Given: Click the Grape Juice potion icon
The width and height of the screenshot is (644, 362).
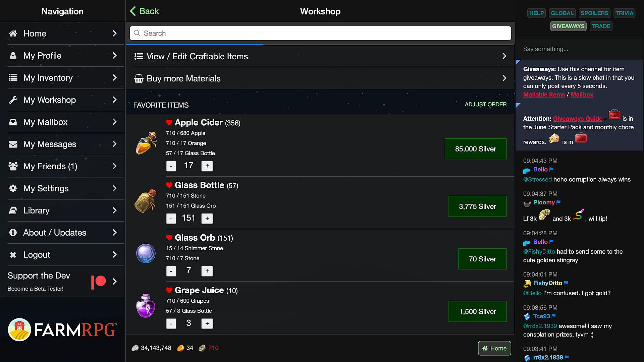Looking at the screenshot, I should pyautogui.click(x=146, y=306).
